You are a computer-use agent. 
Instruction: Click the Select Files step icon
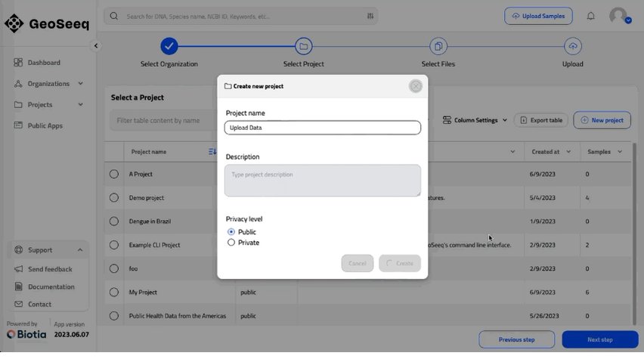tap(438, 46)
